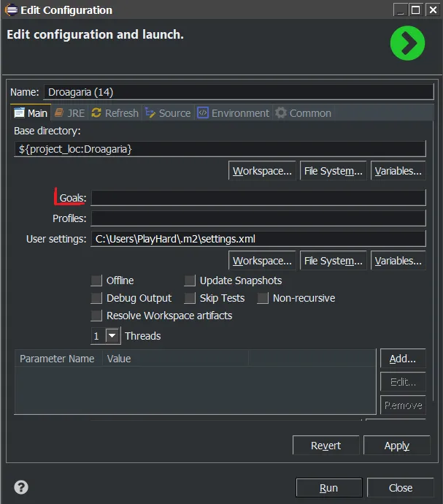
Task: Enable the Offline checkbox
Action: click(x=96, y=280)
